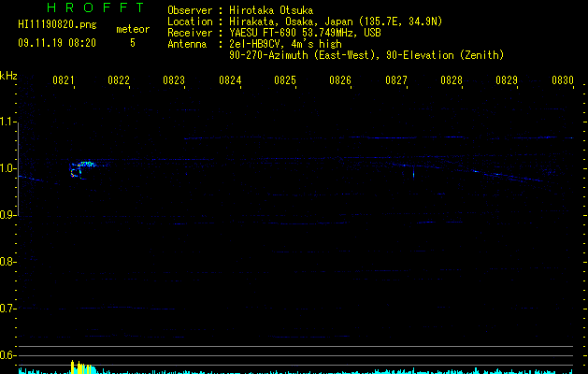Screen dimensions: 588x374
Task: Click the HROFFT title text
Action: (95, 7)
